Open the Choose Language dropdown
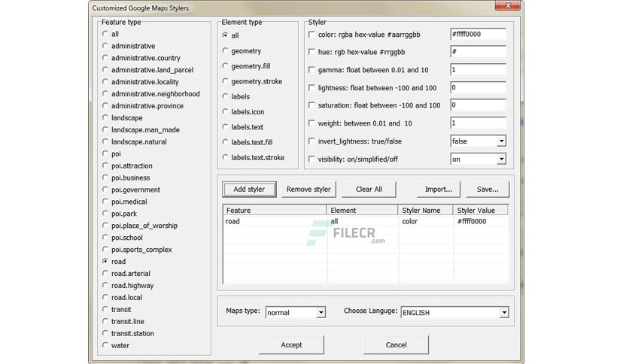The height and width of the screenshot is (364, 629). 504,313
